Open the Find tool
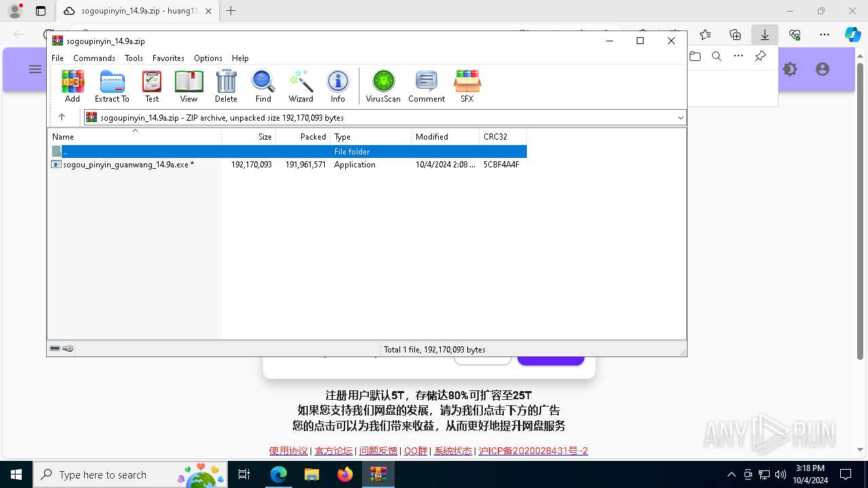 pos(263,86)
